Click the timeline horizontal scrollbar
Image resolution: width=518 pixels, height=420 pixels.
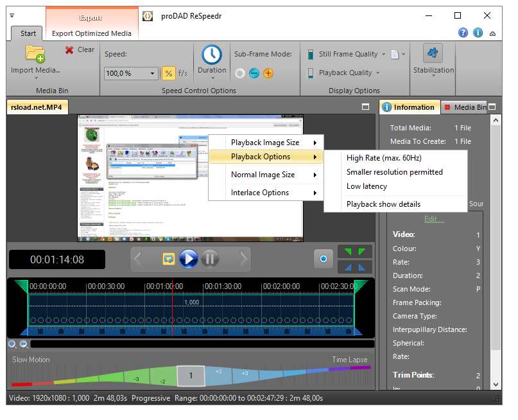tap(202, 344)
